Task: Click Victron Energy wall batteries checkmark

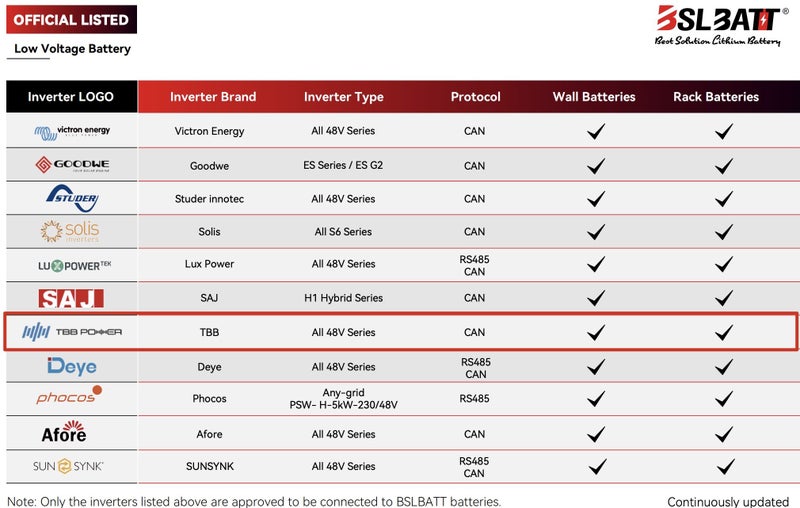Action: (595, 131)
